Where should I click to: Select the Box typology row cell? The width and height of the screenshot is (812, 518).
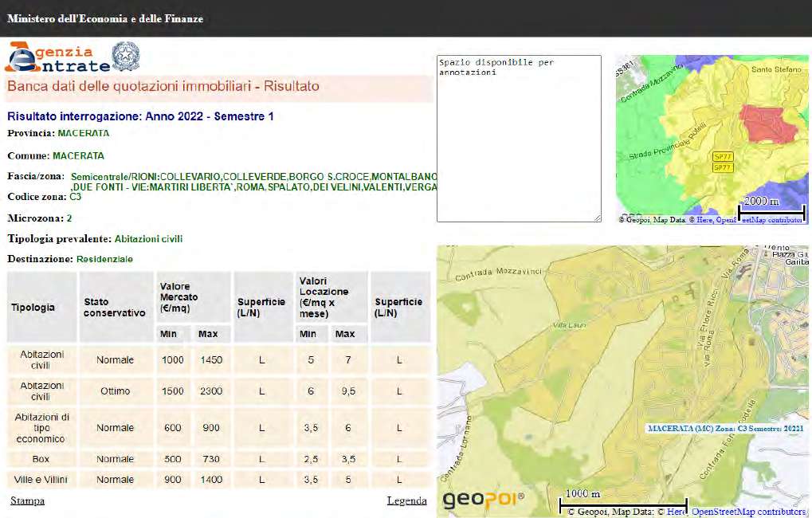click(41, 459)
